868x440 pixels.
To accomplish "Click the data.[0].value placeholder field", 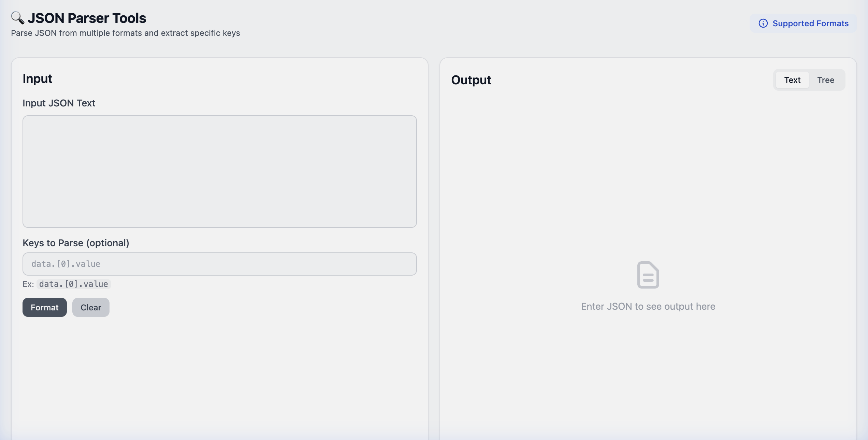I will coord(219,264).
